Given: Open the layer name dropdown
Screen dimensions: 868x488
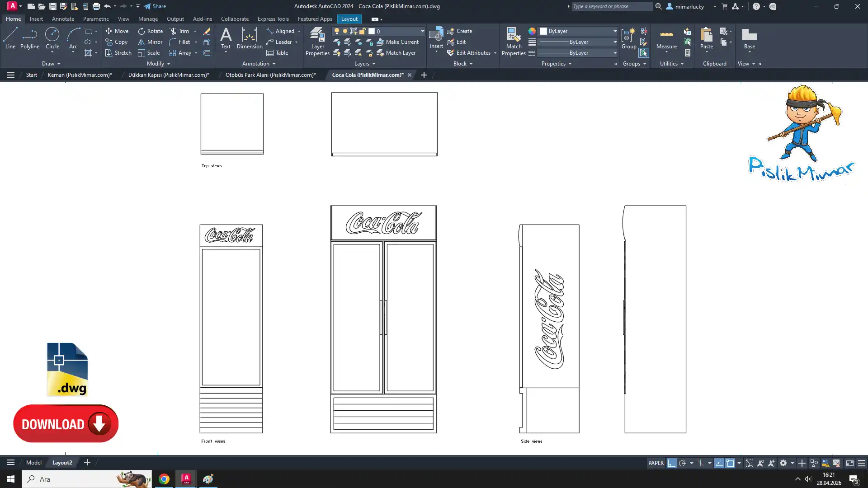Looking at the screenshot, I should (422, 31).
